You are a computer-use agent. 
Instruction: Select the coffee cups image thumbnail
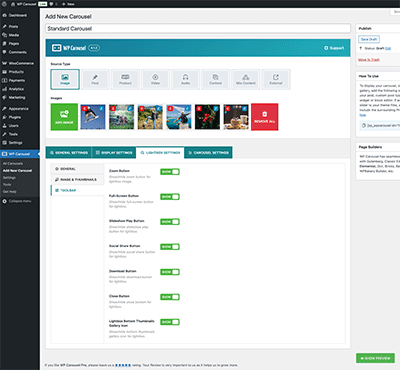(236, 117)
